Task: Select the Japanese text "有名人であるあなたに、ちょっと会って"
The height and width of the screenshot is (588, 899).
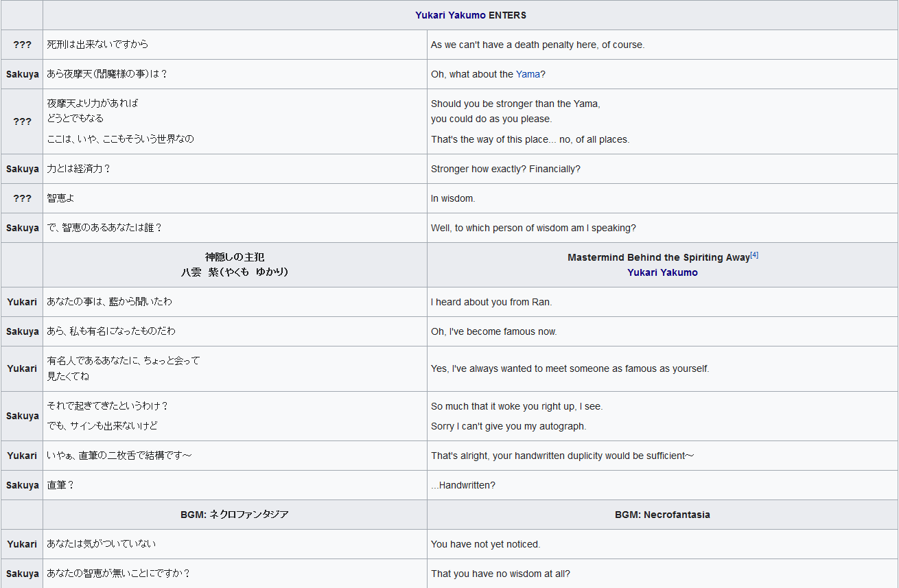Action: 124,361
